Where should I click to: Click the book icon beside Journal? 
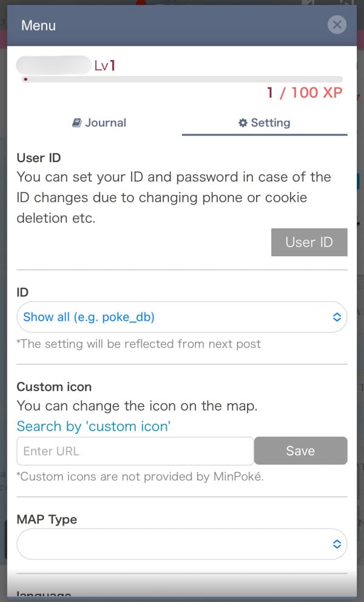tap(76, 123)
